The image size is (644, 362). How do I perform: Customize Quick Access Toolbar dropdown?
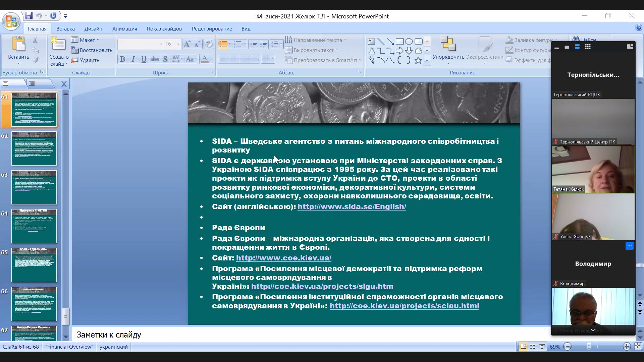coord(65,16)
